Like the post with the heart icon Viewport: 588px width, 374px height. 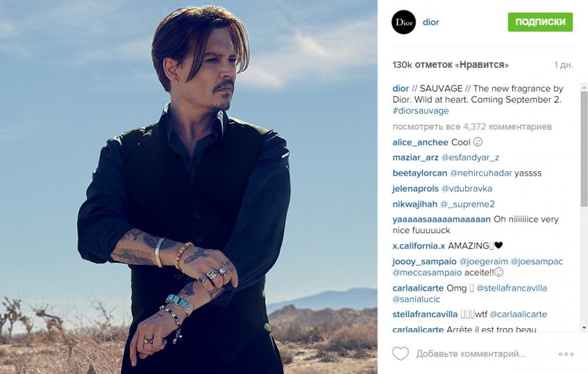click(401, 353)
